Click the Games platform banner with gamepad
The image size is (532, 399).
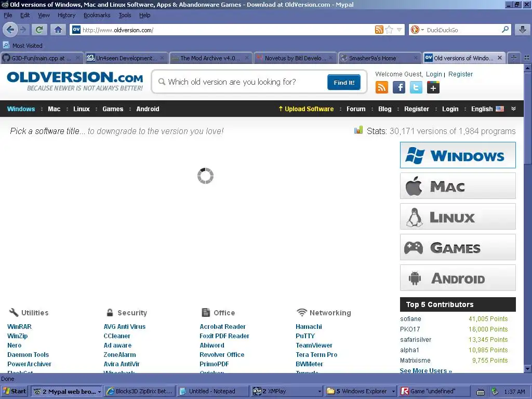[458, 247]
